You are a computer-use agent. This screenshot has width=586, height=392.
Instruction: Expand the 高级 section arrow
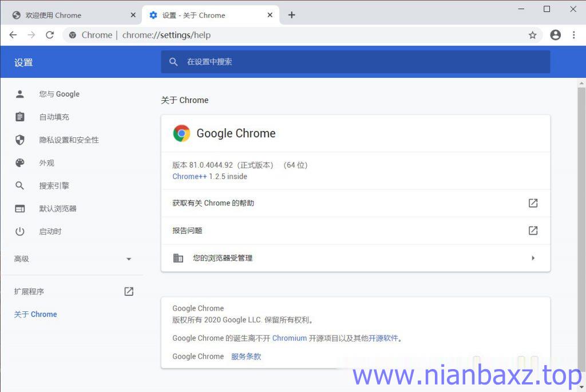point(129,259)
